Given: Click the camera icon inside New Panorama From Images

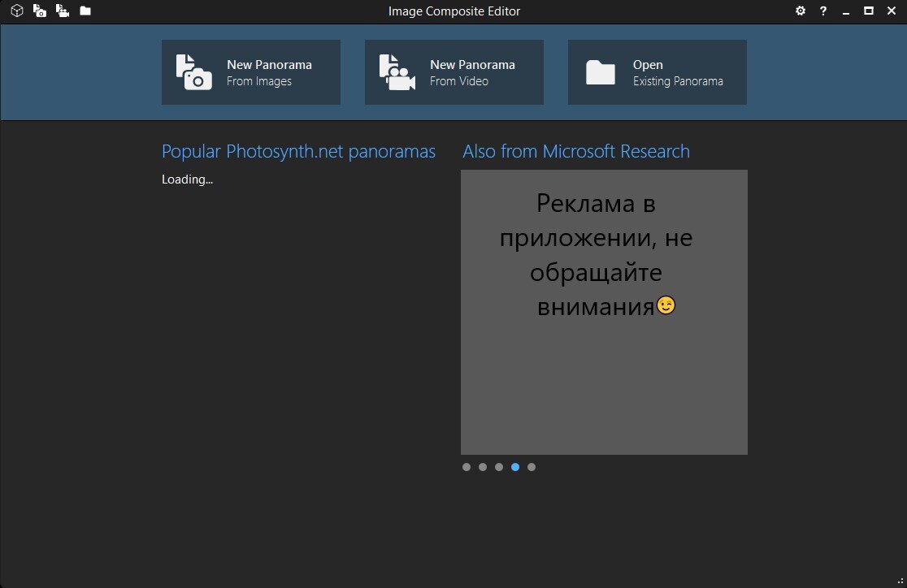Looking at the screenshot, I should coord(192,71).
